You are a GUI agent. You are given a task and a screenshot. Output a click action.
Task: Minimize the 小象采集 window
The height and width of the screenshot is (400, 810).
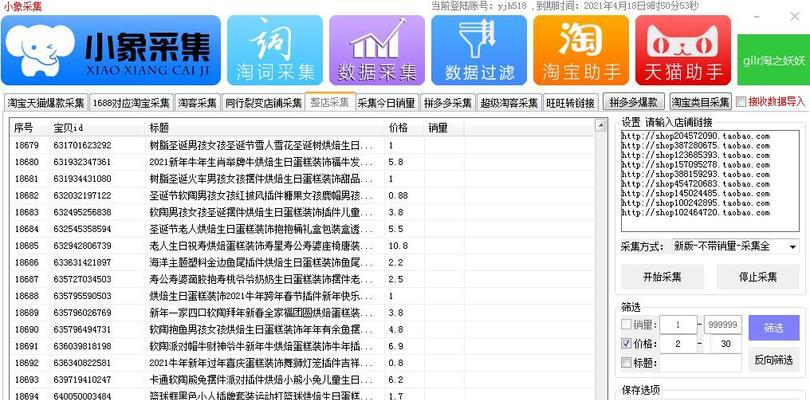coord(757,17)
